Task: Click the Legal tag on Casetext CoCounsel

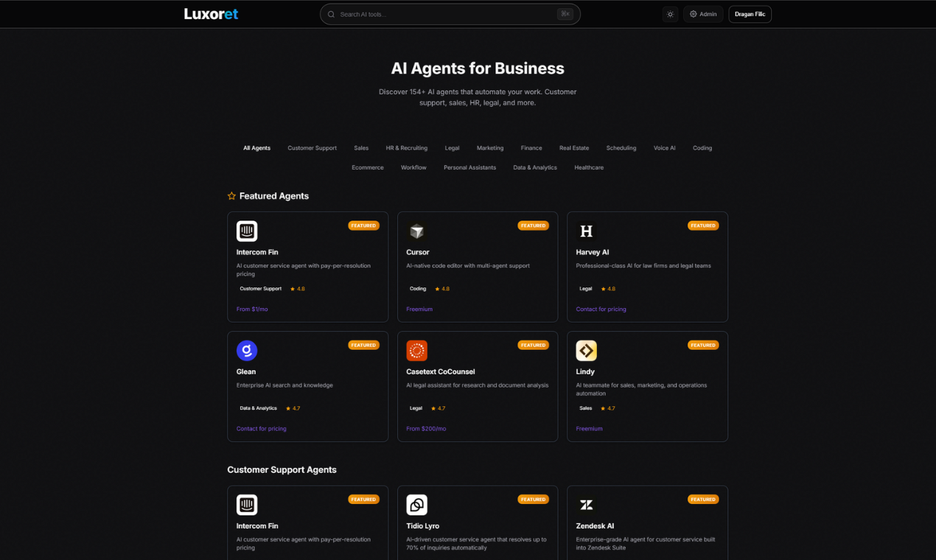Action: 416,408
